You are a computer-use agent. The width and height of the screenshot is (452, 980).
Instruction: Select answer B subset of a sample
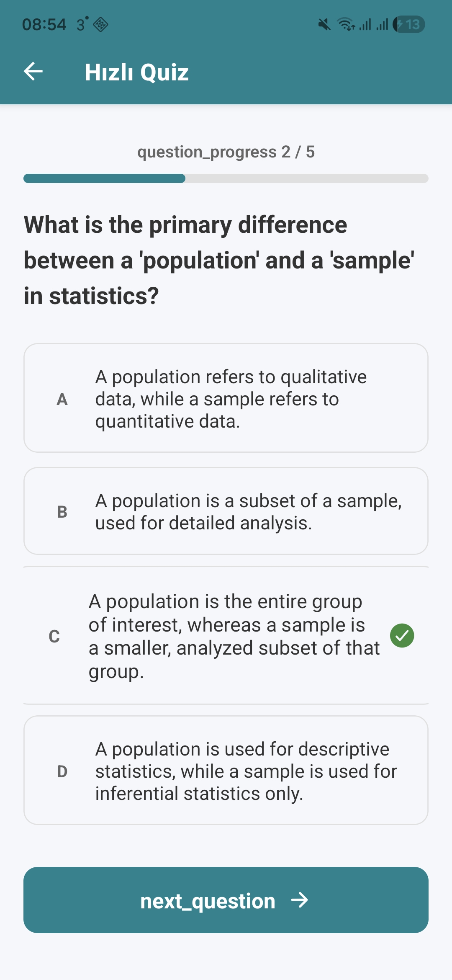(x=226, y=511)
